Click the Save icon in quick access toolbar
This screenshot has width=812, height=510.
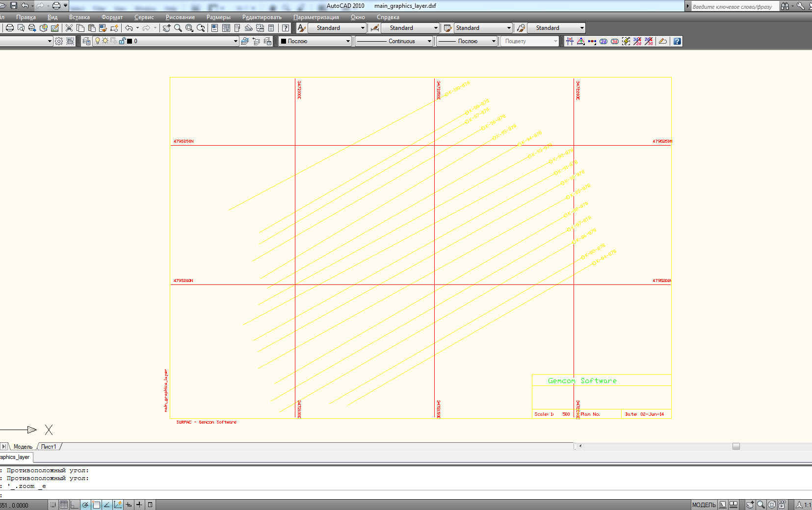click(13, 6)
